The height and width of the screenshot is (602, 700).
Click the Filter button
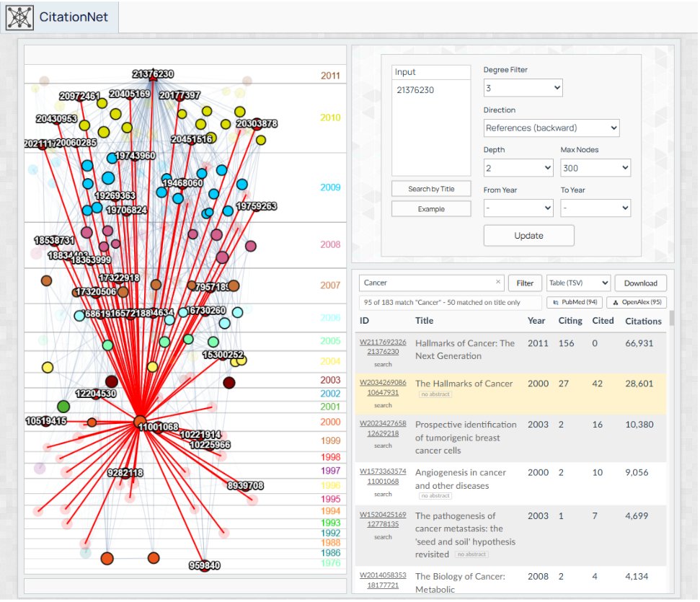click(x=525, y=283)
